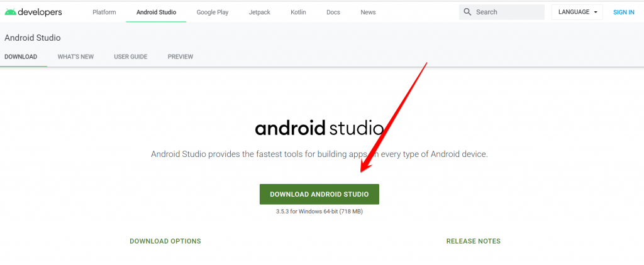Click the large android studio wordmark
The image size is (644, 265).
319,128
